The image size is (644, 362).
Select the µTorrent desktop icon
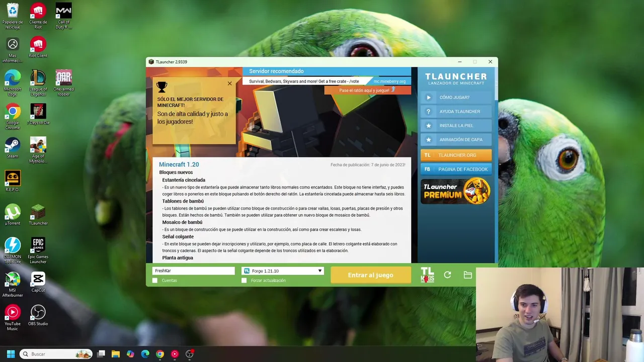click(13, 215)
